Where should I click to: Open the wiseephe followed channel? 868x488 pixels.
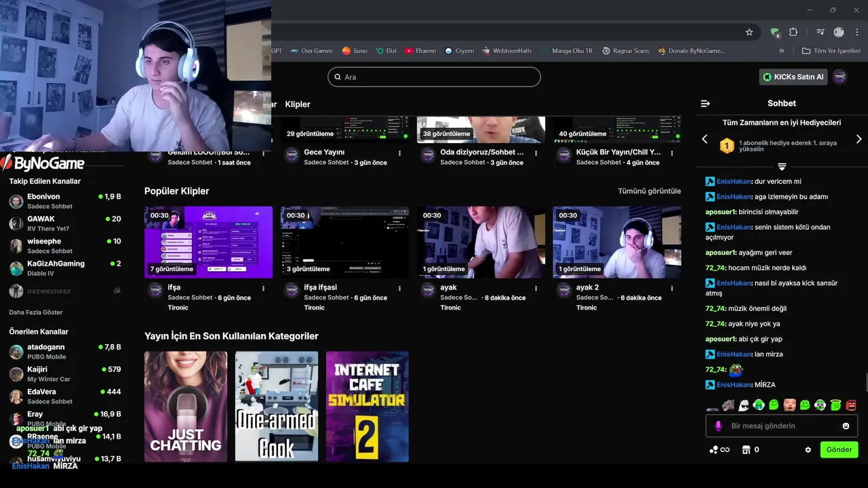tap(65, 245)
